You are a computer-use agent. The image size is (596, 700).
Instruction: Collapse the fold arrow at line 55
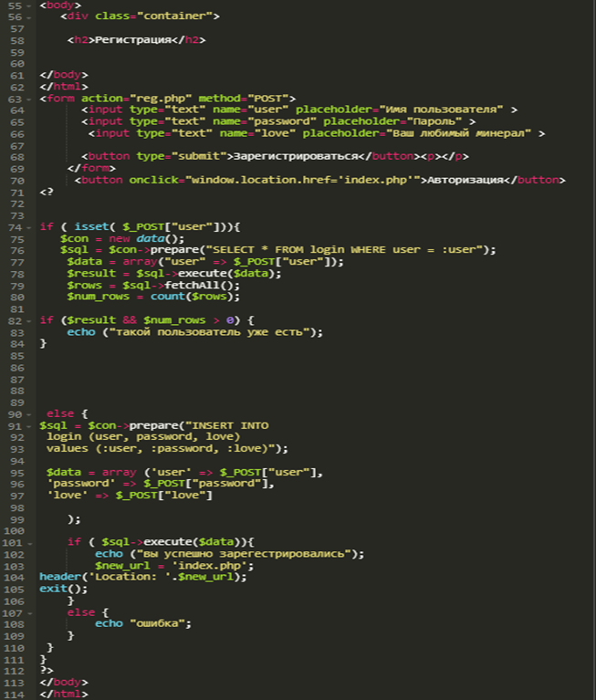click(x=29, y=6)
